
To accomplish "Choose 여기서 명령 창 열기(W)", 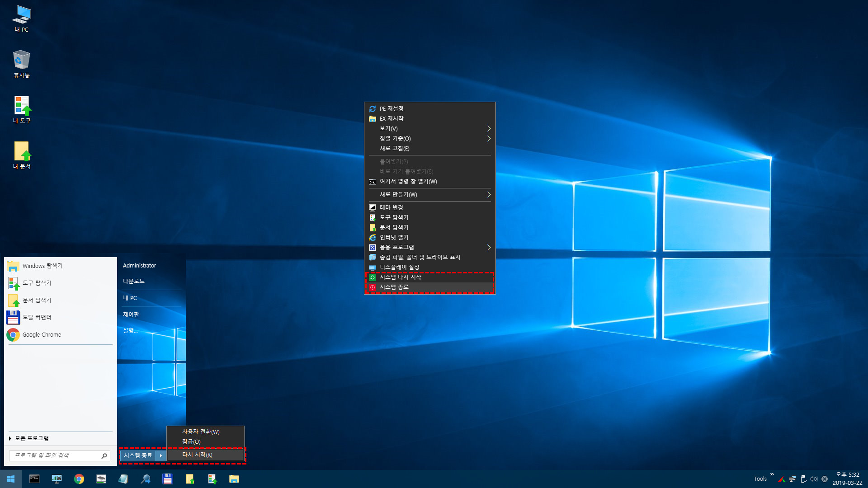I will click(x=429, y=182).
